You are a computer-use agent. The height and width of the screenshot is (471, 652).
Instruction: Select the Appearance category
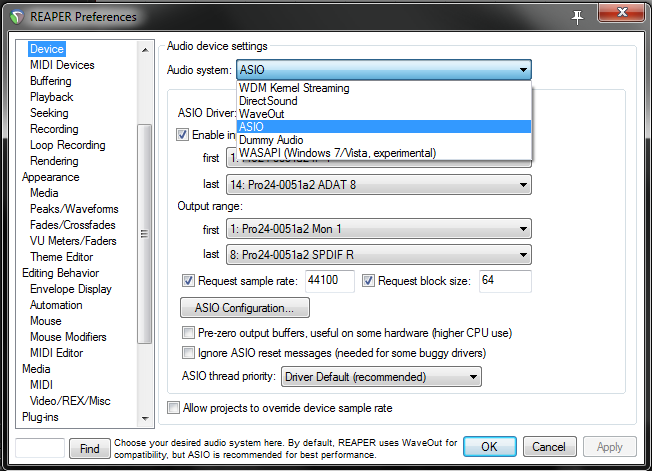51,177
